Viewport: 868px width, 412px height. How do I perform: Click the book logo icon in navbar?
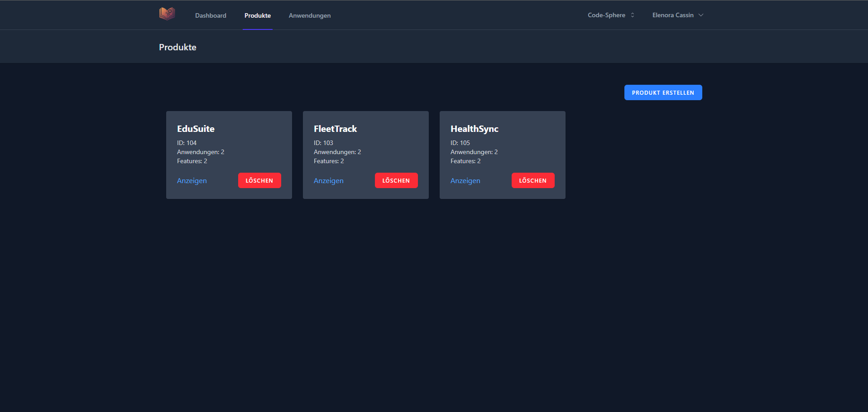(x=167, y=14)
